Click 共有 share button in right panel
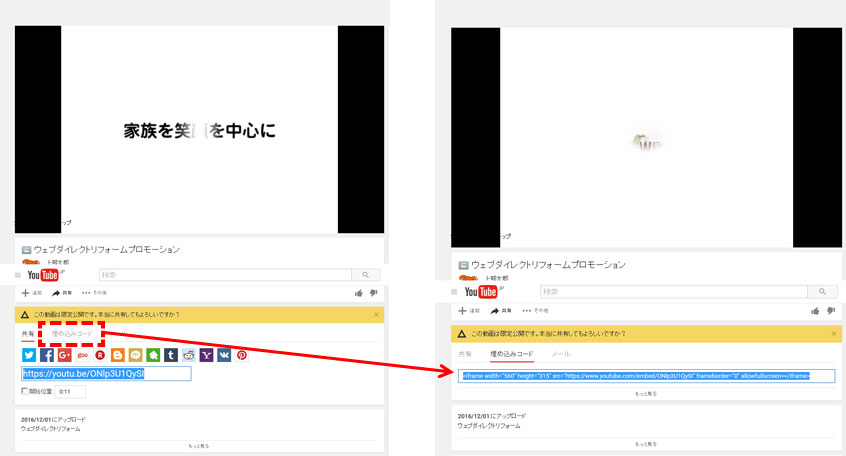This screenshot has height=456, width=846. [501, 311]
